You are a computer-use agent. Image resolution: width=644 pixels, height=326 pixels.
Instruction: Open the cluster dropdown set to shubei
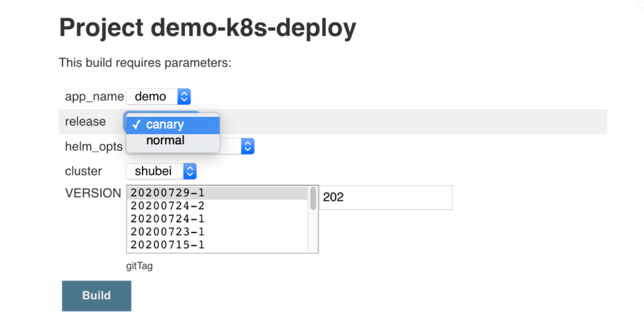[x=161, y=171]
